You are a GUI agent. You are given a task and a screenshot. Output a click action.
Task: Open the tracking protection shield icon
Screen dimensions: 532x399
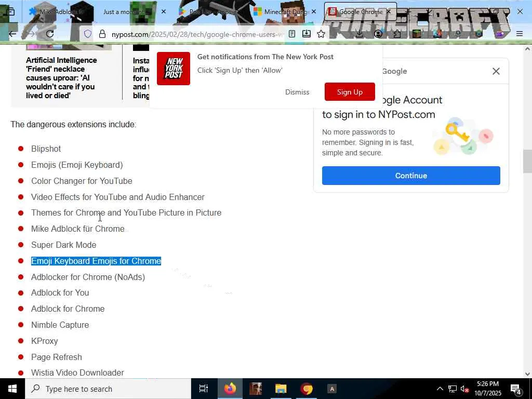[88, 34]
